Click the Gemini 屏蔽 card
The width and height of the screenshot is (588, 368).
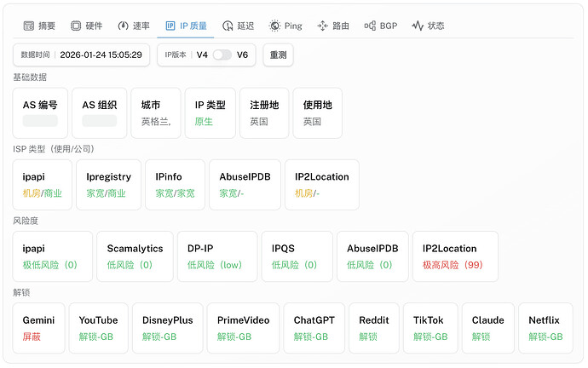(38, 328)
